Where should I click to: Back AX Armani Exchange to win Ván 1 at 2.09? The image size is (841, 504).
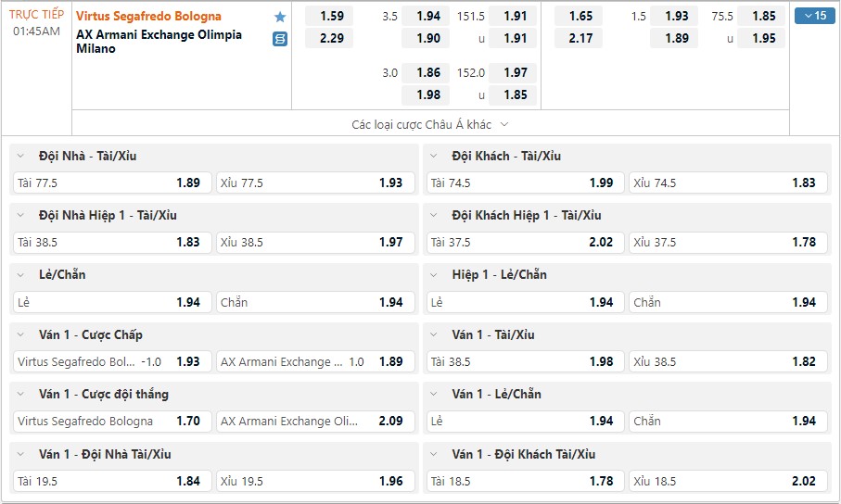(x=315, y=422)
